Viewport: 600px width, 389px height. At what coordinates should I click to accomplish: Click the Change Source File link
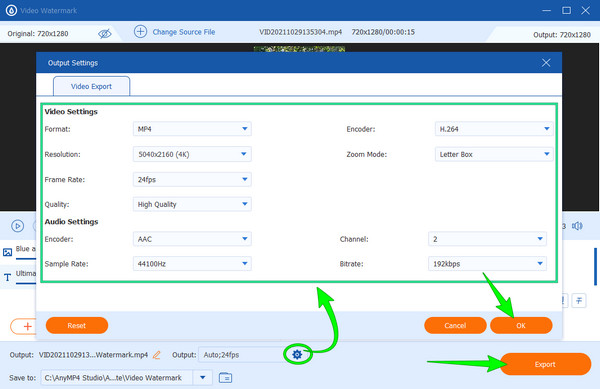[184, 32]
